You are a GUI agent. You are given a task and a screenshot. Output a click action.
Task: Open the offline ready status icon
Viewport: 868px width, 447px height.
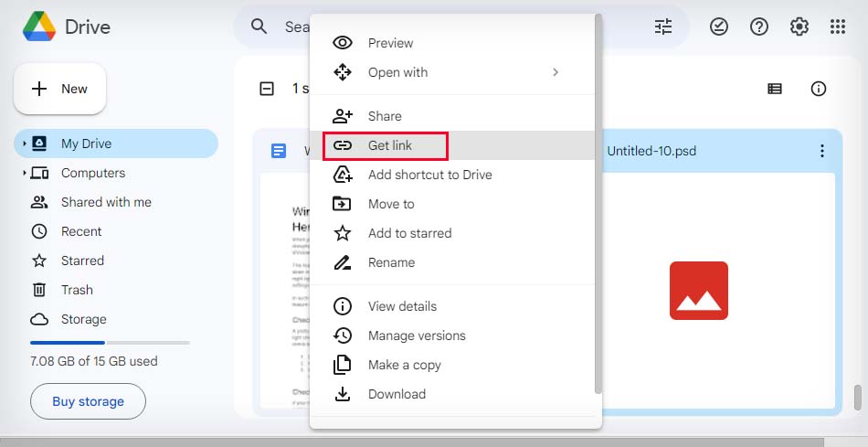718,27
